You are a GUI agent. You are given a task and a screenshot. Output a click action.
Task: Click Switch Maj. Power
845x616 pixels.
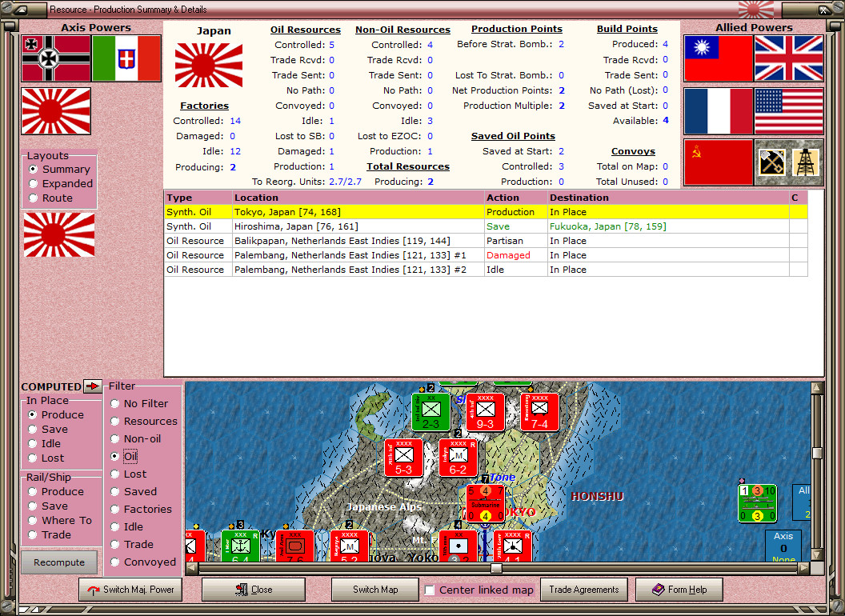(x=130, y=590)
